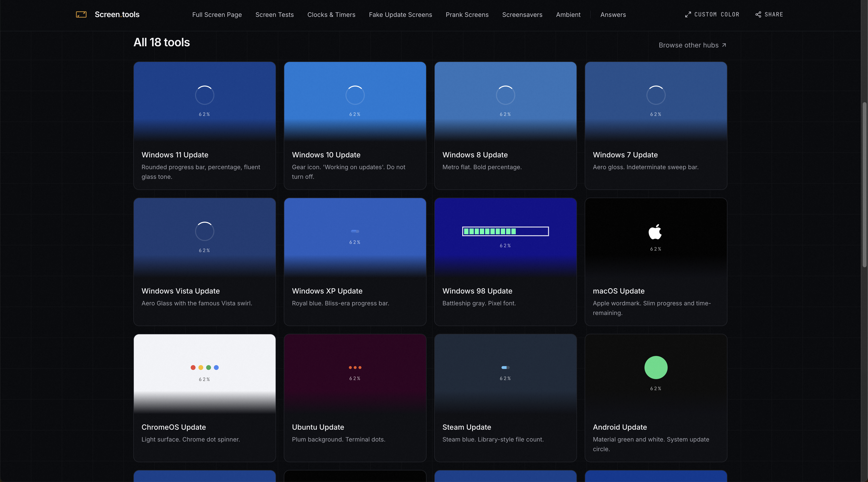Click the 'Steam blue. Library-style file count.' description

[x=493, y=439]
